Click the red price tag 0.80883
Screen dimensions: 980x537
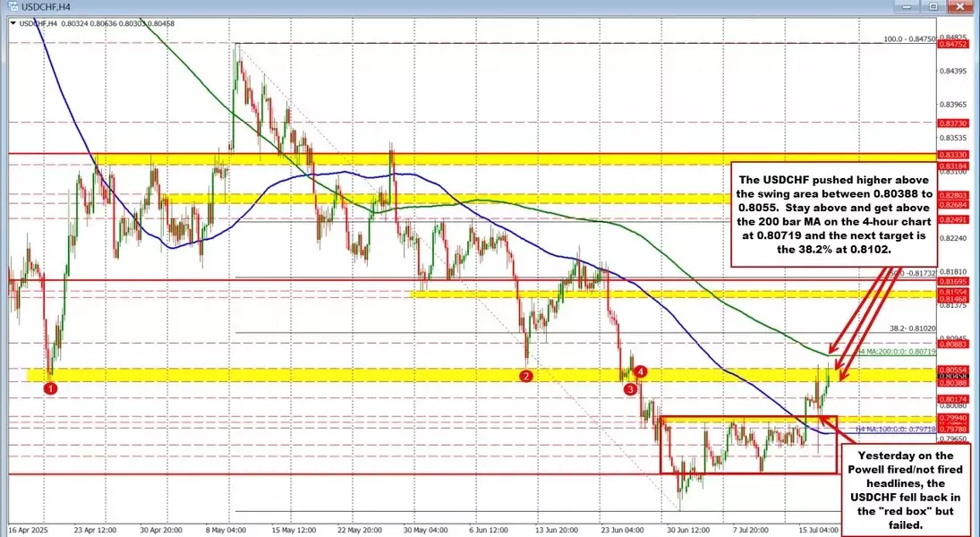[952, 344]
